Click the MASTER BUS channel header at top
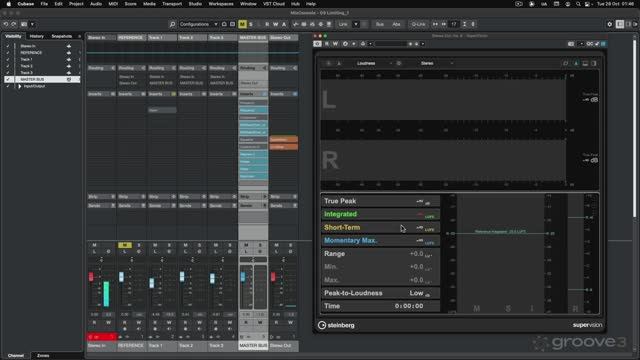This screenshot has width=640, height=360. 253,38
